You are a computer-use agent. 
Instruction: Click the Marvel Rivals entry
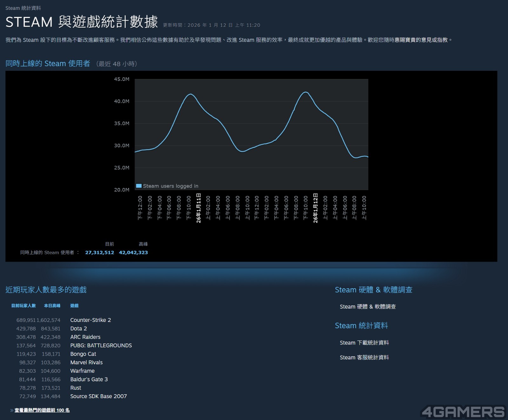point(86,362)
